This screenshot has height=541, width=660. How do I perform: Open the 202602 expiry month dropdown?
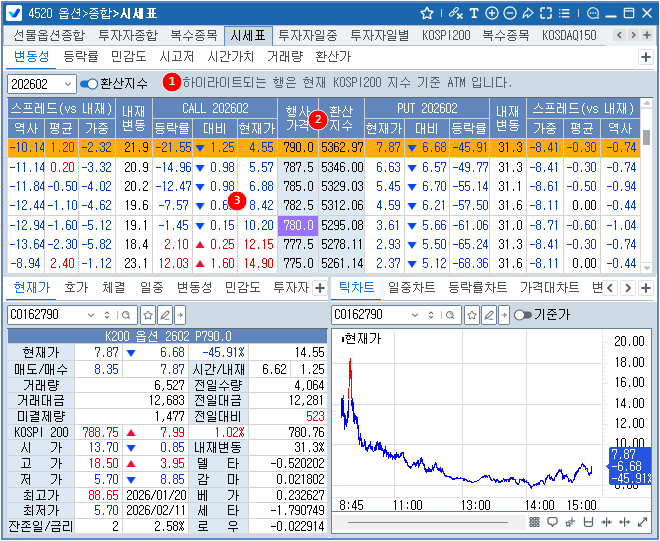[68, 84]
